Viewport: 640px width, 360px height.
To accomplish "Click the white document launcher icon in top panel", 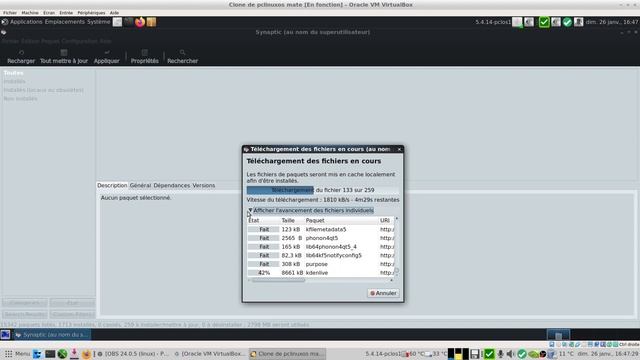I will coord(117,22).
